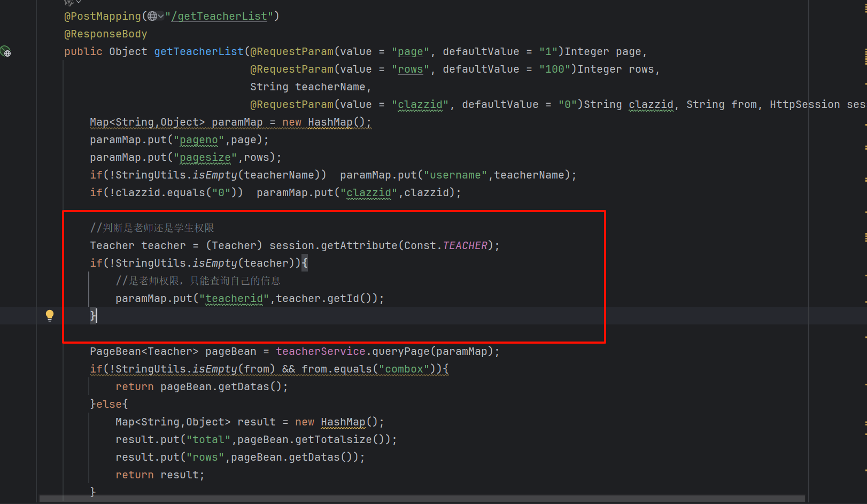This screenshot has width=867, height=504.
Task: Open the chevron beside the topmost inlay icon
Action: pos(79,2)
